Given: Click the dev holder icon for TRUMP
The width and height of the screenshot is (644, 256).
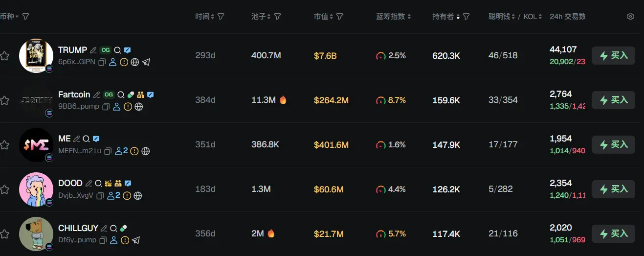Looking at the screenshot, I should tap(113, 62).
